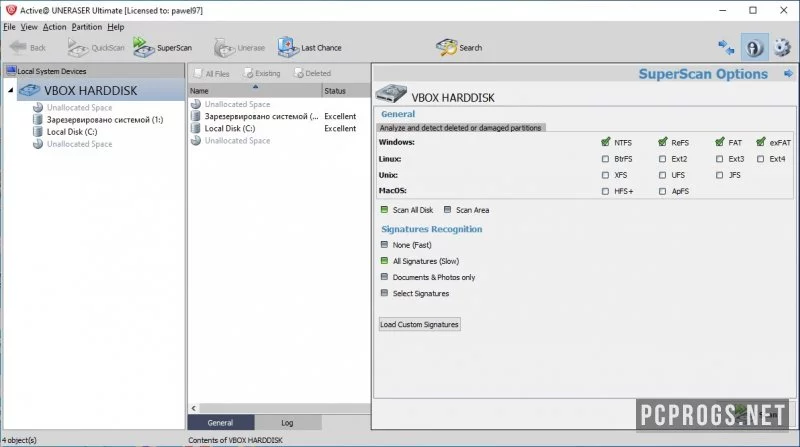
Task: Click horizontal scrollbar left arrow
Action: tap(193, 408)
